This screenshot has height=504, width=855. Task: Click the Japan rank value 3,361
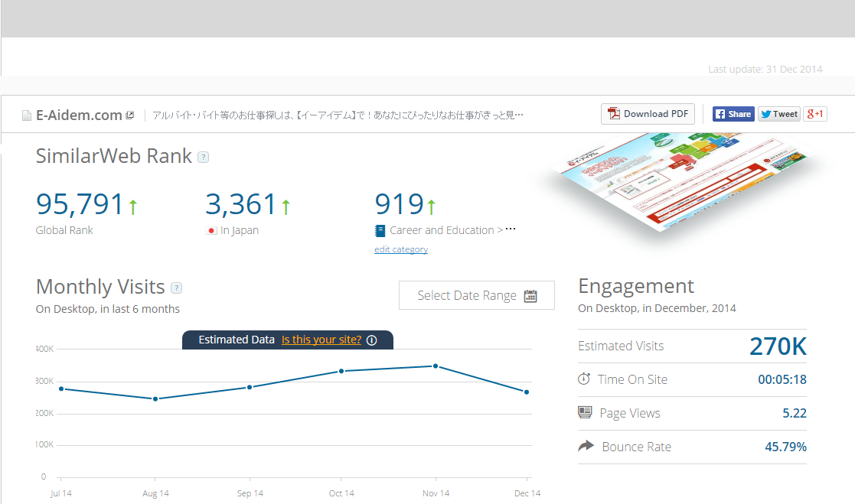pyautogui.click(x=241, y=204)
